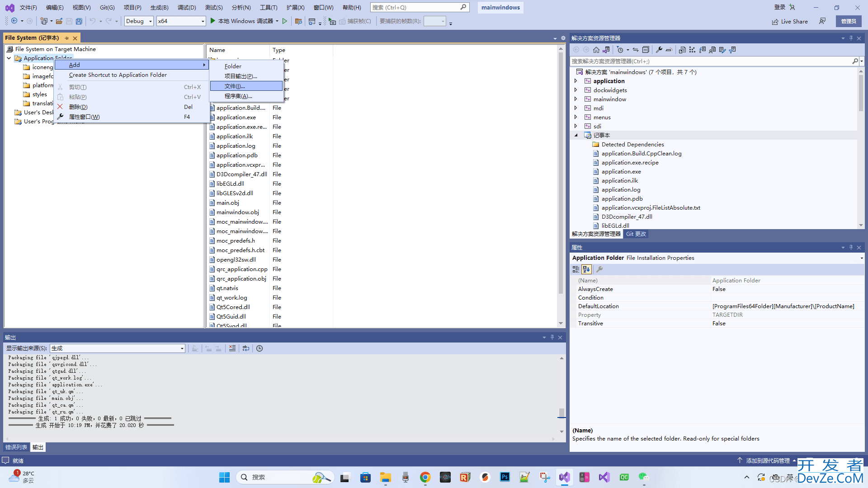This screenshot has width=868, height=488.
Task: Click Start Without Debugging outline play icon
Action: tap(284, 21)
